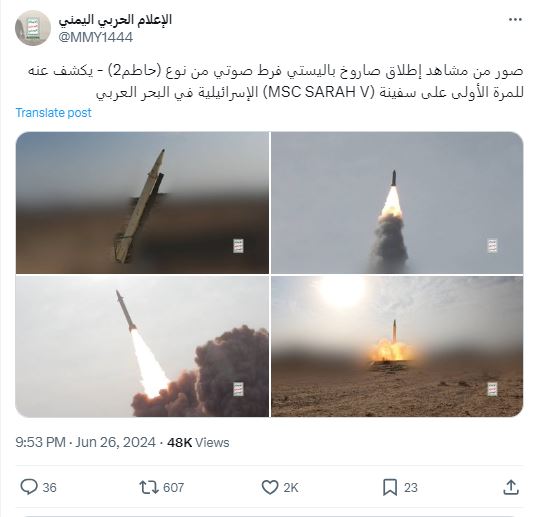The image size is (537, 517).
Task: Open the @MMY1444 handle link
Action: [96, 37]
